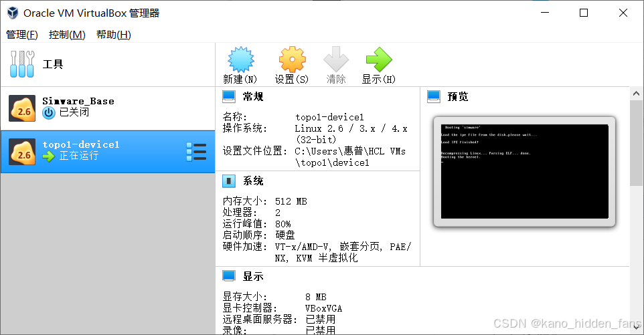Click the New (新建) starburst icon
The image size is (644, 335).
point(241,60)
